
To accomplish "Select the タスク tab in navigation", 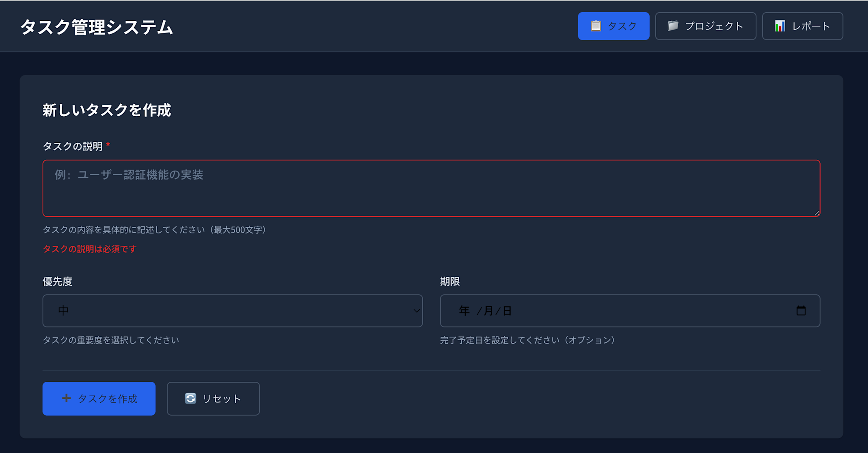I will (x=614, y=26).
